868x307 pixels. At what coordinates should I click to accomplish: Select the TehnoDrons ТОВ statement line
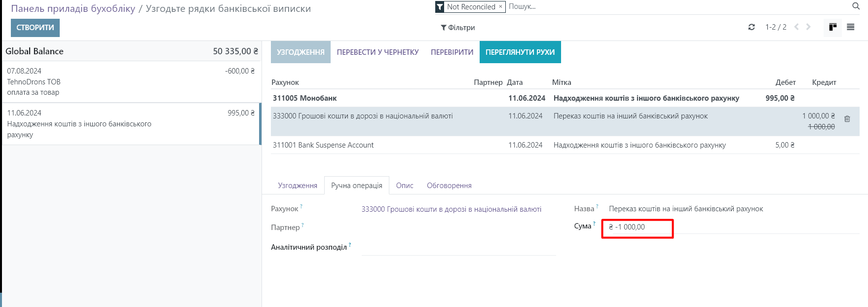point(131,82)
